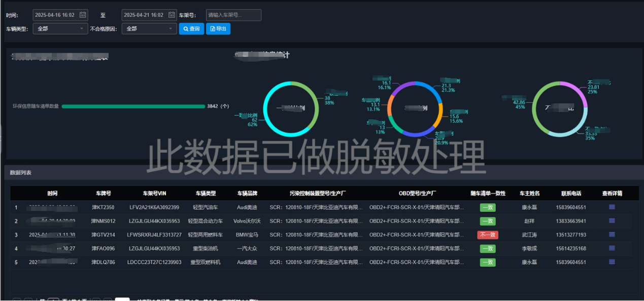The height and width of the screenshot is (301, 644).
Task: Select the 数据列表 panel heading
Action: [x=21, y=173]
